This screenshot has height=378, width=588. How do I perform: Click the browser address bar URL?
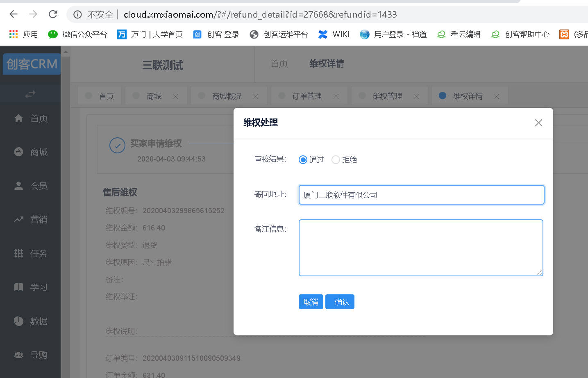tap(260, 15)
